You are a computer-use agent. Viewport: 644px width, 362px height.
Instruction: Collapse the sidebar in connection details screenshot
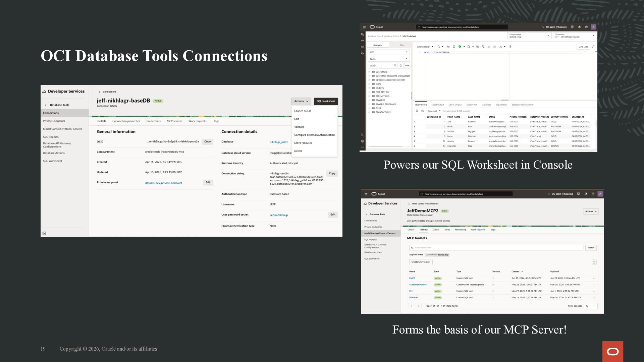coord(44,233)
